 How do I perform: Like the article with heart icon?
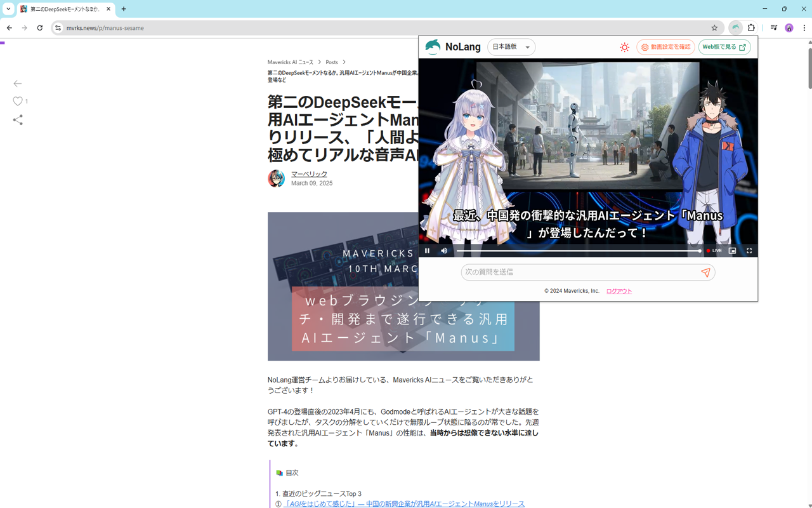(18, 101)
